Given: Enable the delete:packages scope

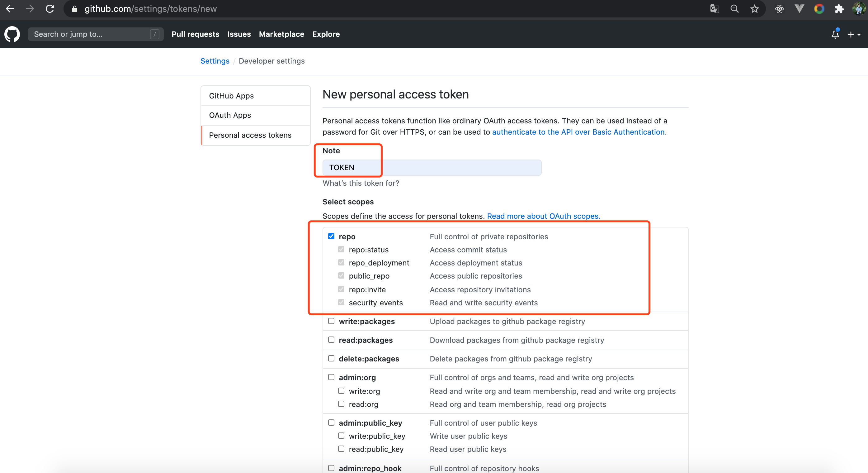Looking at the screenshot, I should click(x=331, y=358).
